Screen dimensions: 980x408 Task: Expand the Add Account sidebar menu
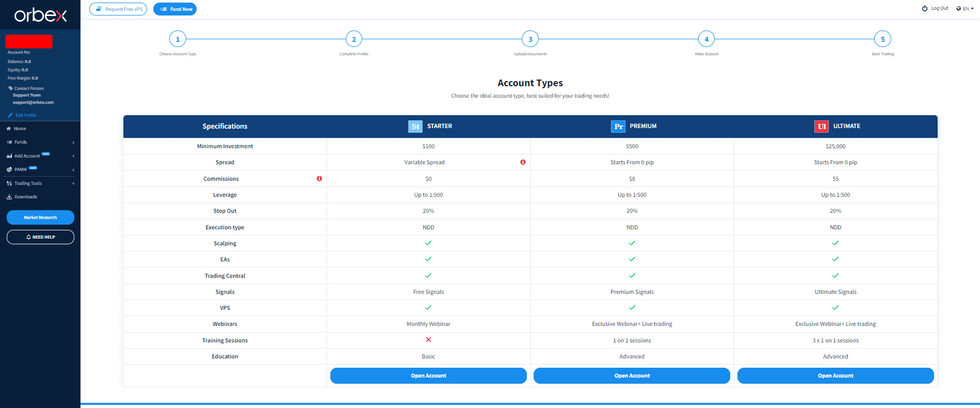(40, 155)
